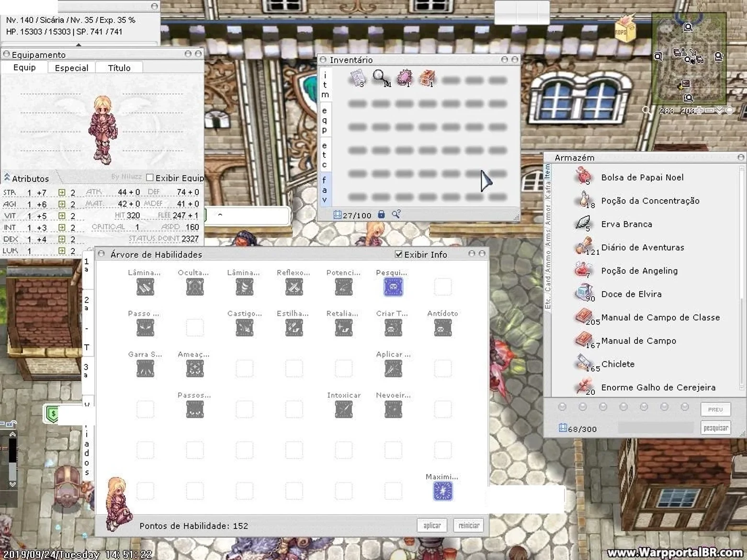Choose the Reflexo... skill icon
Image resolution: width=747 pixels, height=560 pixels.
click(x=294, y=287)
